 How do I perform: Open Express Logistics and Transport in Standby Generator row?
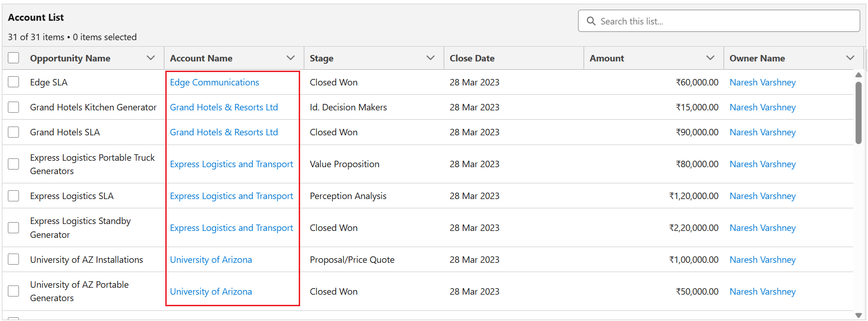231,228
